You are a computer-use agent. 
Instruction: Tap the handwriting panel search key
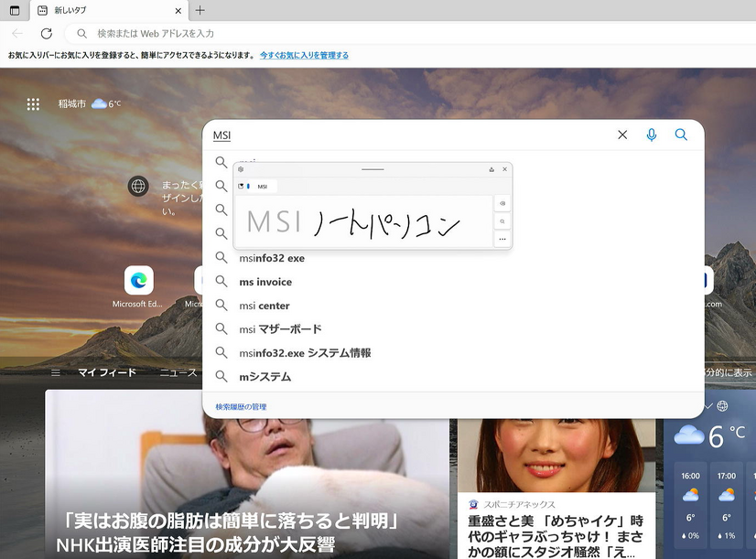pyautogui.click(x=502, y=221)
